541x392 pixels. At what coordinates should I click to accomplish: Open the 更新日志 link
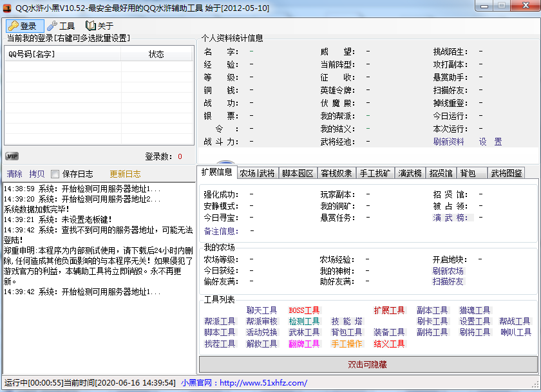125,174
